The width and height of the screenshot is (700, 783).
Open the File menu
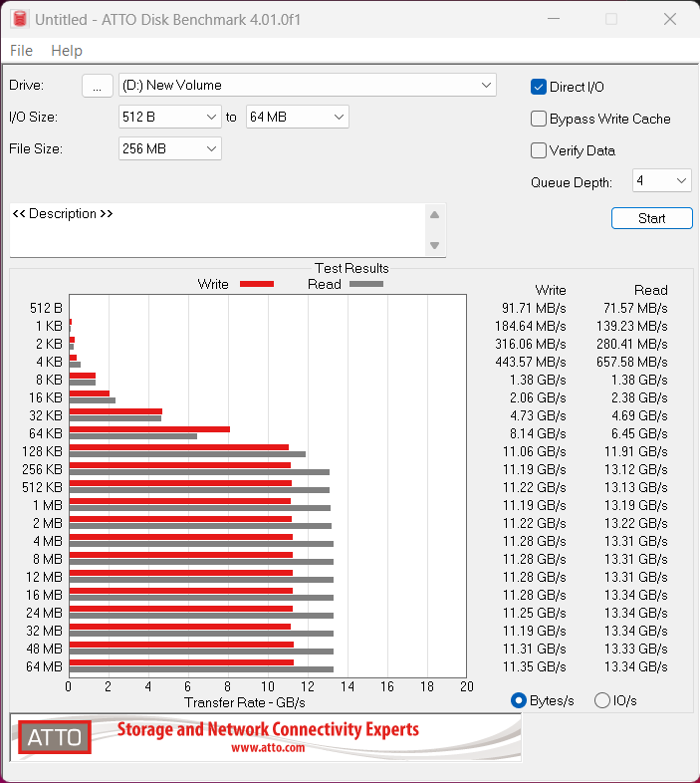(x=21, y=51)
